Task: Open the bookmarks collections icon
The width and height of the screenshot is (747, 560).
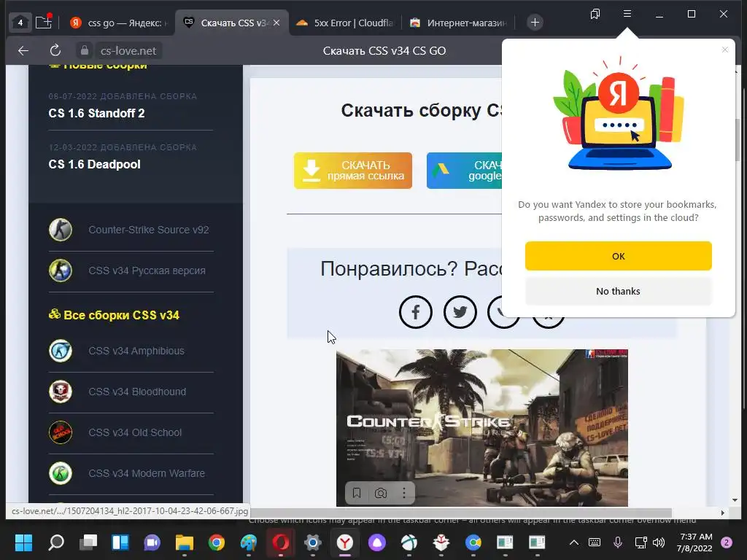Action: (x=595, y=15)
